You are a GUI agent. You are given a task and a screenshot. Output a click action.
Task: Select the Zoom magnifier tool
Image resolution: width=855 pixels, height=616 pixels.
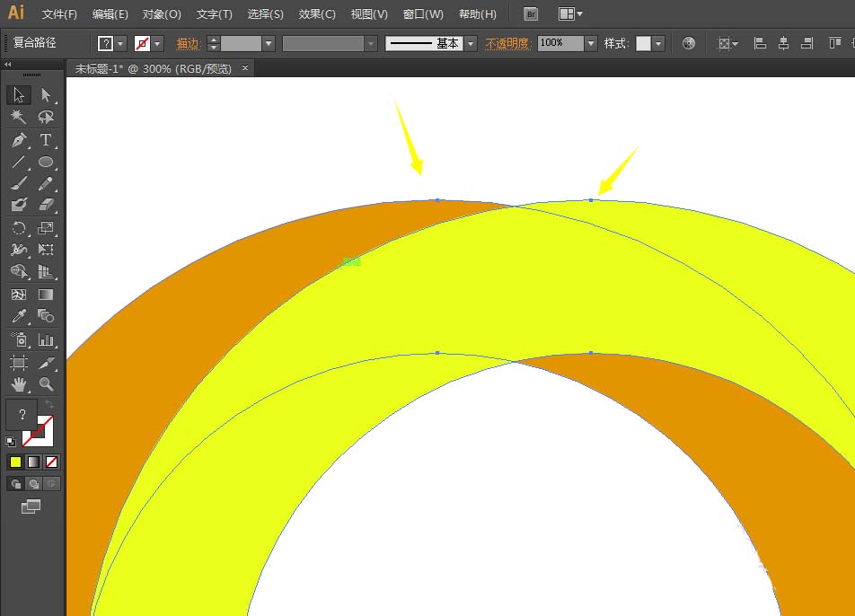46,384
